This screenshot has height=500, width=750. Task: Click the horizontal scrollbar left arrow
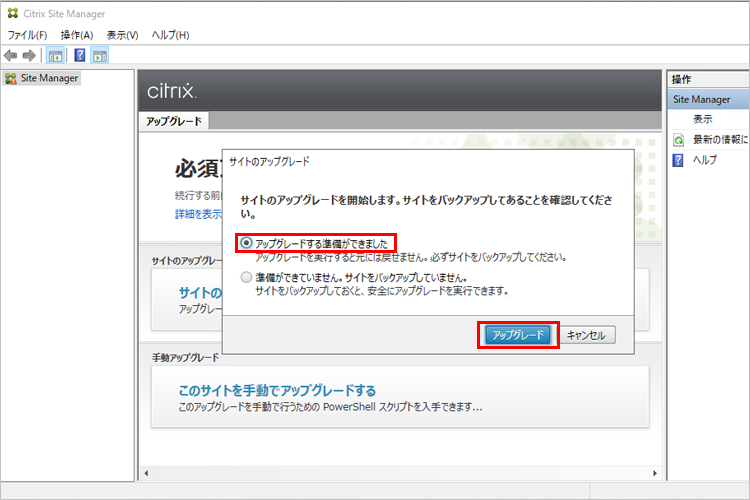(x=146, y=473)
